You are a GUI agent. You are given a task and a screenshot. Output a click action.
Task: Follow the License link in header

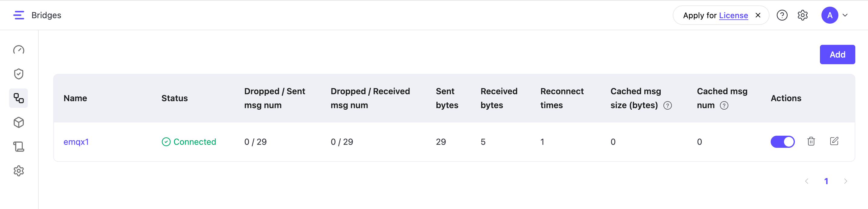(x=733, y=15)
